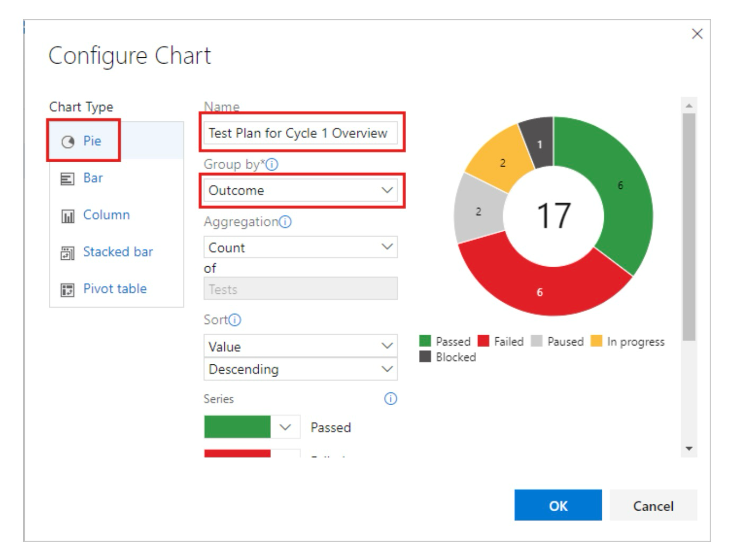
Task: Click the scrollbar down arrow
Action: click(689, 449)
